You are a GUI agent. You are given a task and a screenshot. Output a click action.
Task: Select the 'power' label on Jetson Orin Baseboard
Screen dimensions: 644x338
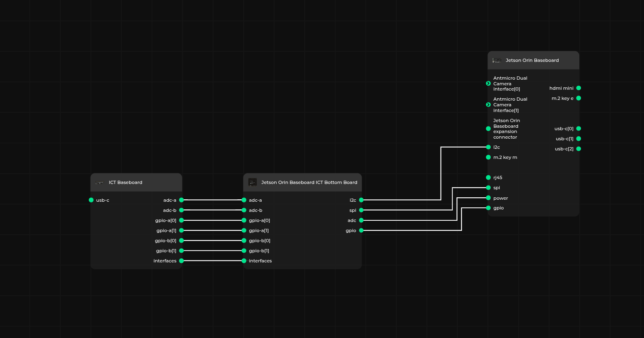[x=500, y=198]
